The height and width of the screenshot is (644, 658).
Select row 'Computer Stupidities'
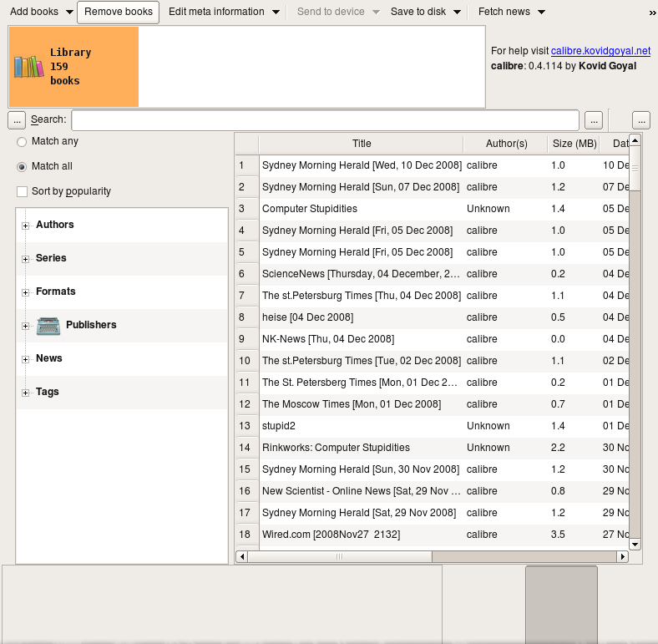tap(362, 209)
